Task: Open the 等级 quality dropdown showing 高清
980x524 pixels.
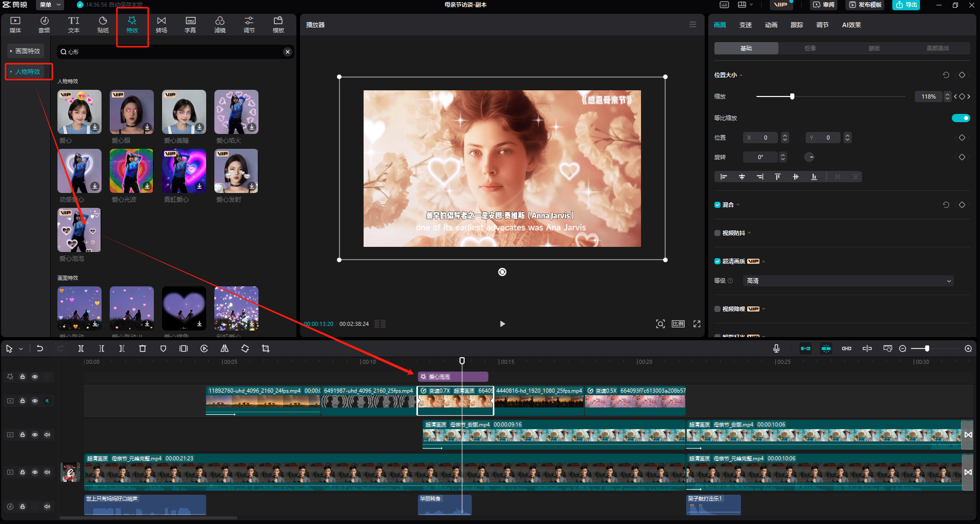Action: pyautogui.click(x=848, y=281)
